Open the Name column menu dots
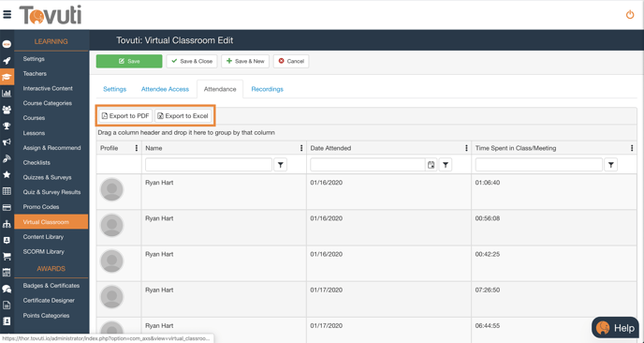The width and height of the screenshot is (644, 343). 301,148
